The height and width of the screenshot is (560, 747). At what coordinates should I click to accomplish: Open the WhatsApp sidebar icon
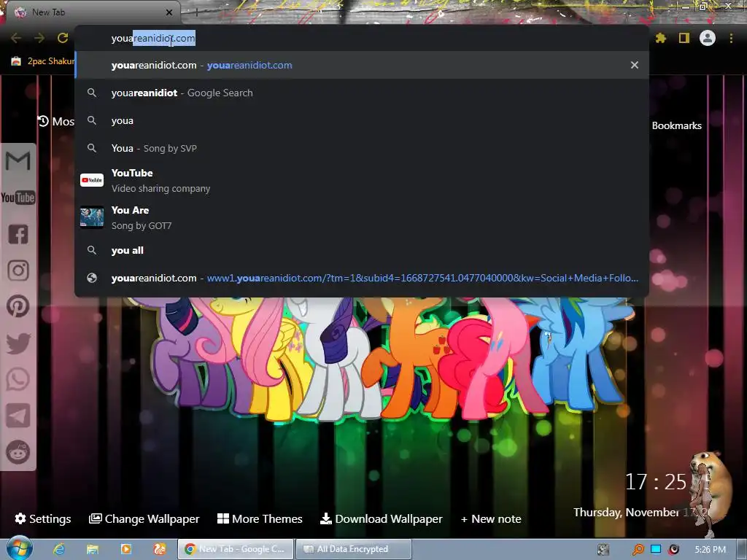[18, 379]
